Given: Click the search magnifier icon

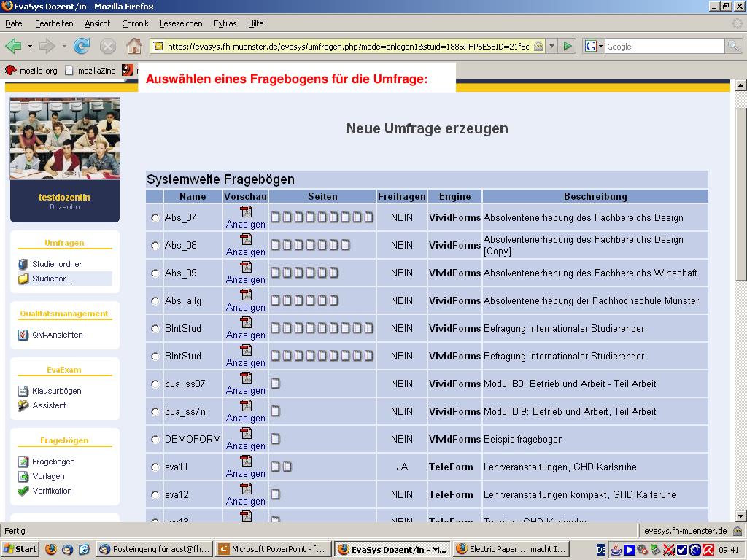Looking at the screenshot, I should (733, 46).
